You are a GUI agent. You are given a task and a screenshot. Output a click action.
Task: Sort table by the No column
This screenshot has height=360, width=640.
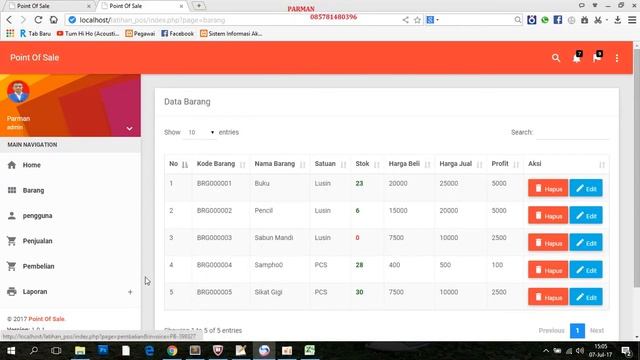[178, 164]
